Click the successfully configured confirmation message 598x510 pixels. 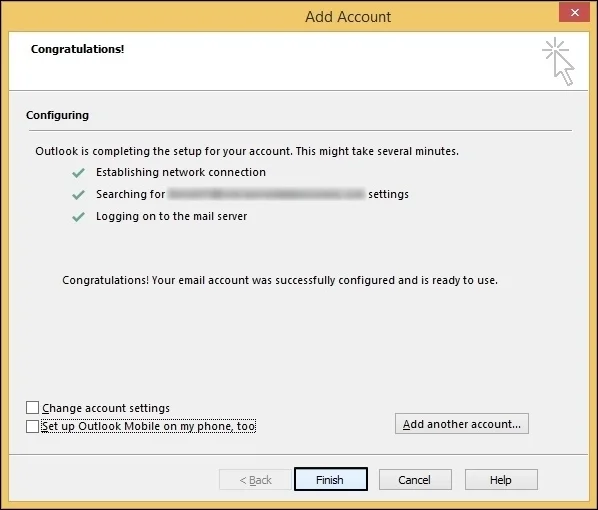point(280,280)
